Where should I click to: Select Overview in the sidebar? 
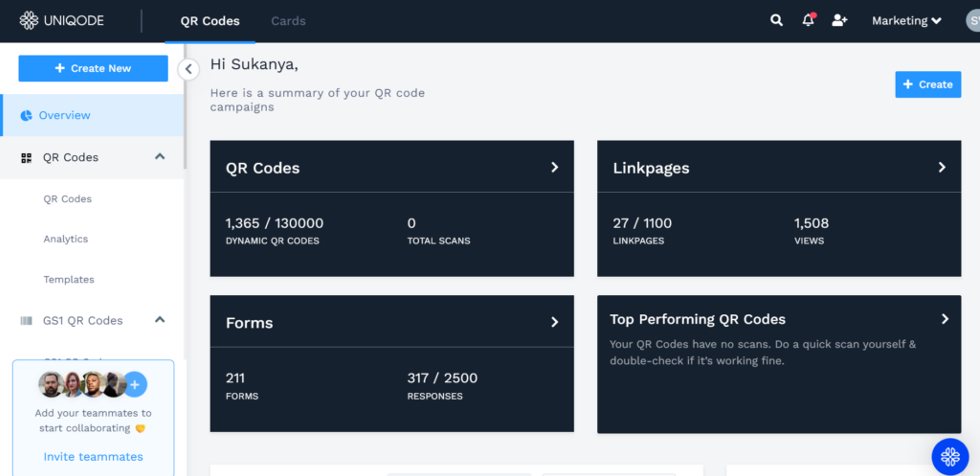click(x=65, y=115)
